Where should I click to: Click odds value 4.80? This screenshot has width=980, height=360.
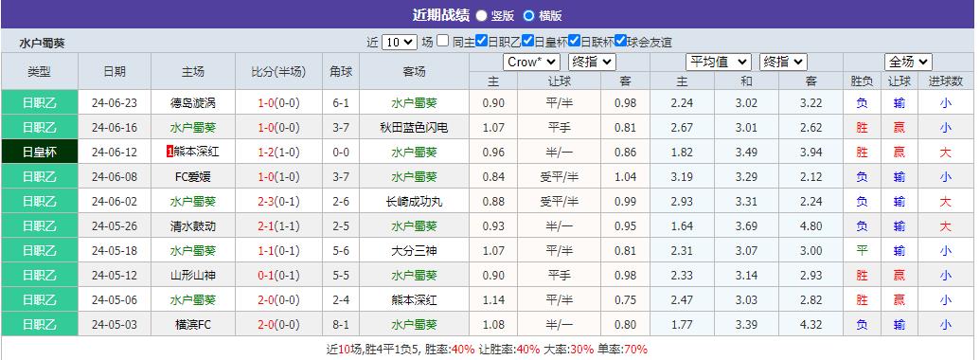811,226
